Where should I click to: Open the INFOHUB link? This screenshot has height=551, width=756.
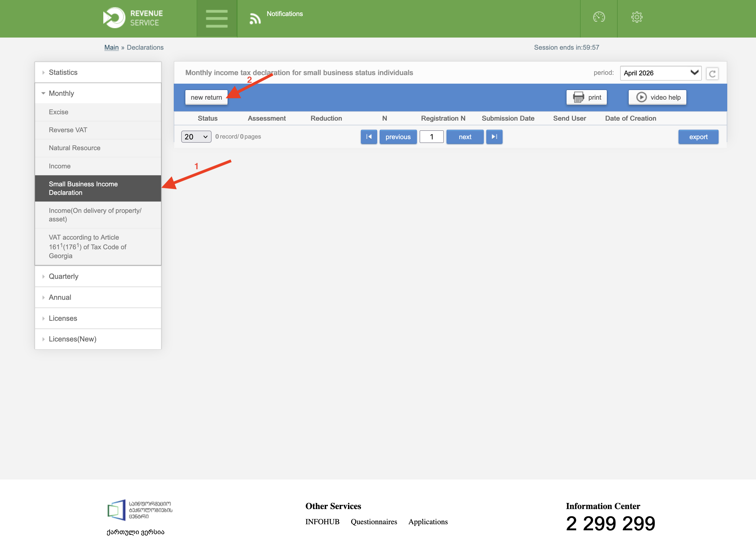click(322, 522)
